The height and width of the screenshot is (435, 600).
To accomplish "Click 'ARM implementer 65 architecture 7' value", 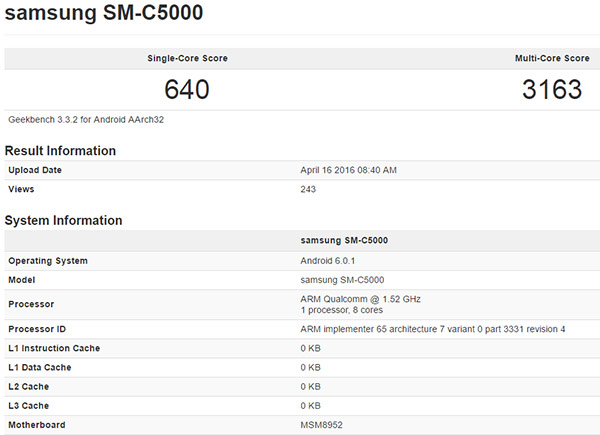I will [433, 329].
